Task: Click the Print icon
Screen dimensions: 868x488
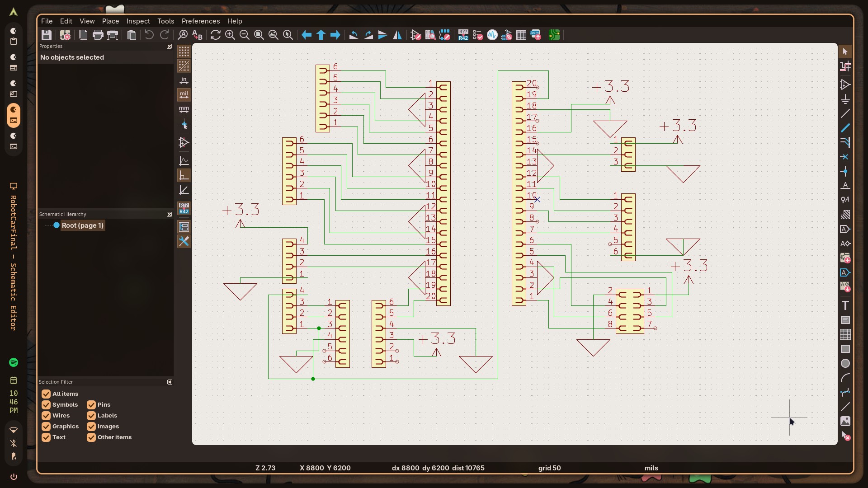Action: point(98,35)
